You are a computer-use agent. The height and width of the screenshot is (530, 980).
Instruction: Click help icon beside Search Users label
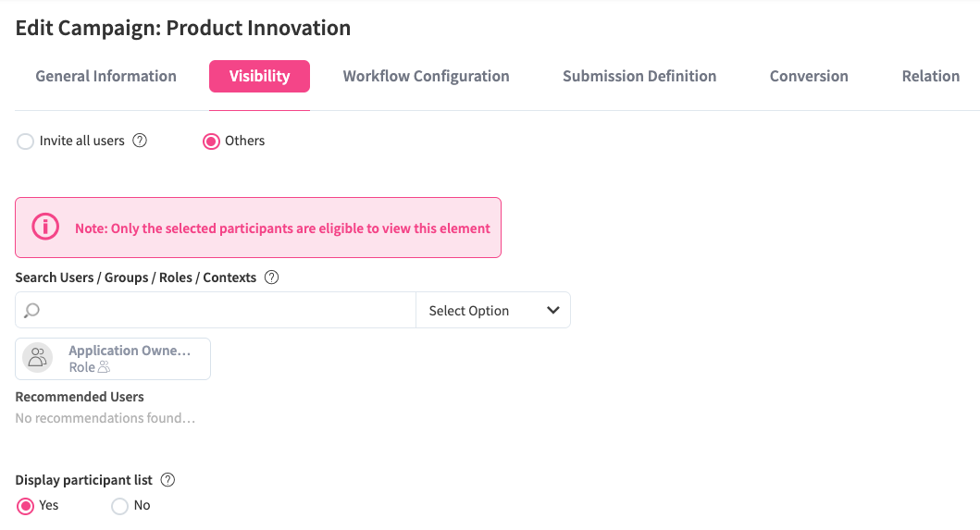click(272, 277)
